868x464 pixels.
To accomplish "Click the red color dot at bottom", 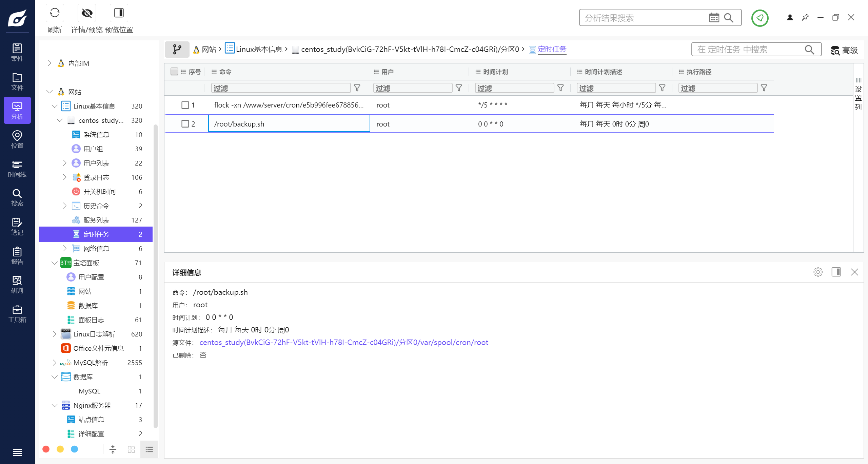I will 46,449.
